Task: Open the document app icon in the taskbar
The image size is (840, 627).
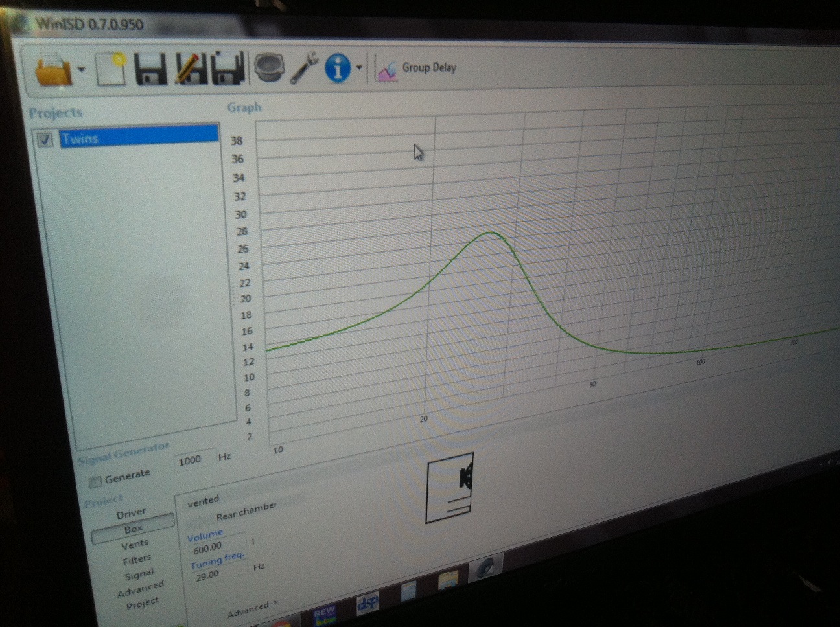Action: point(408,592)
